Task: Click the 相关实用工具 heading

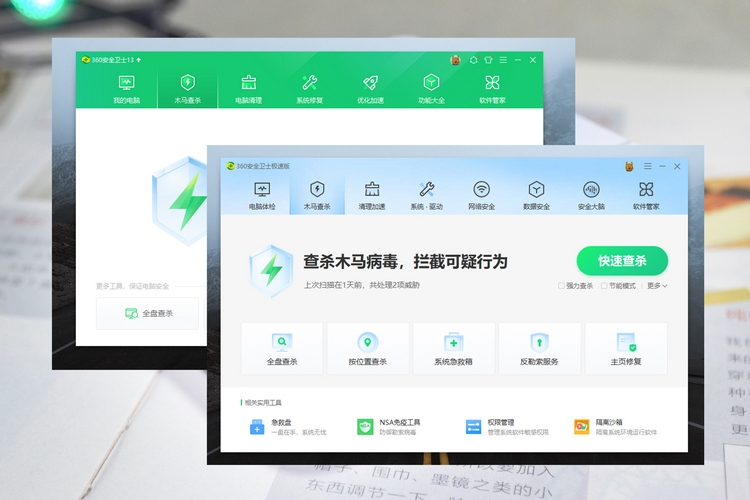Action: pos(263,403)
